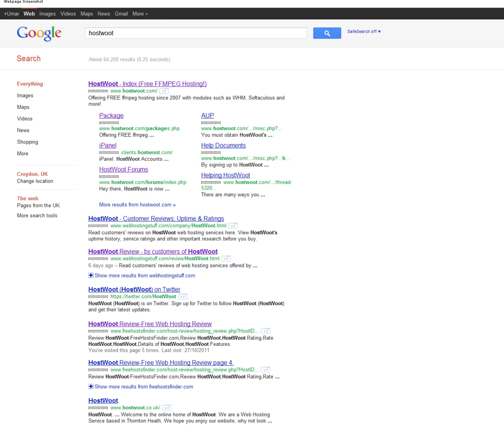Open News in the top bar

tap(104, 14)
